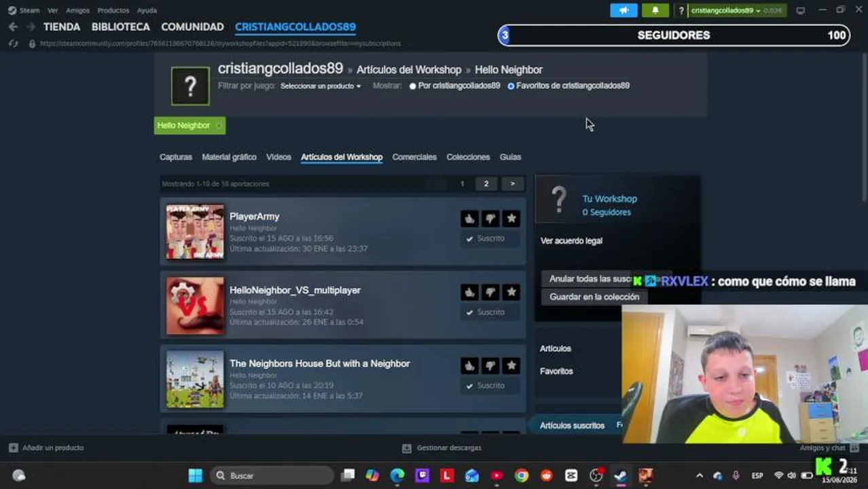Thumbs up HelloNeighbor_VS_multiplayer

pyautogui.click(x=469, y=292)
